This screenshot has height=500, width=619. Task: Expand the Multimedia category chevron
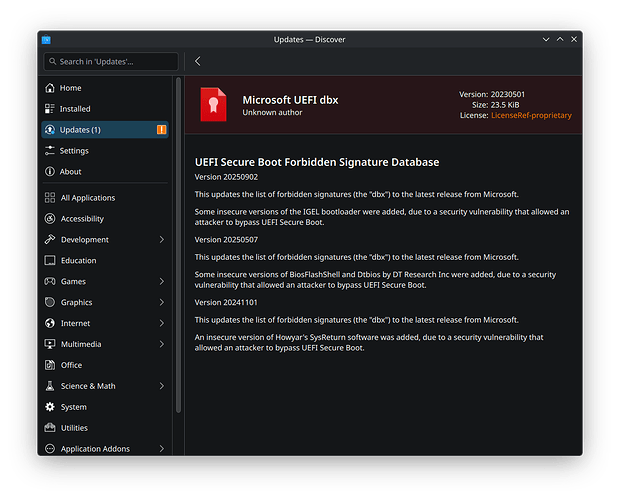(162, 344)
